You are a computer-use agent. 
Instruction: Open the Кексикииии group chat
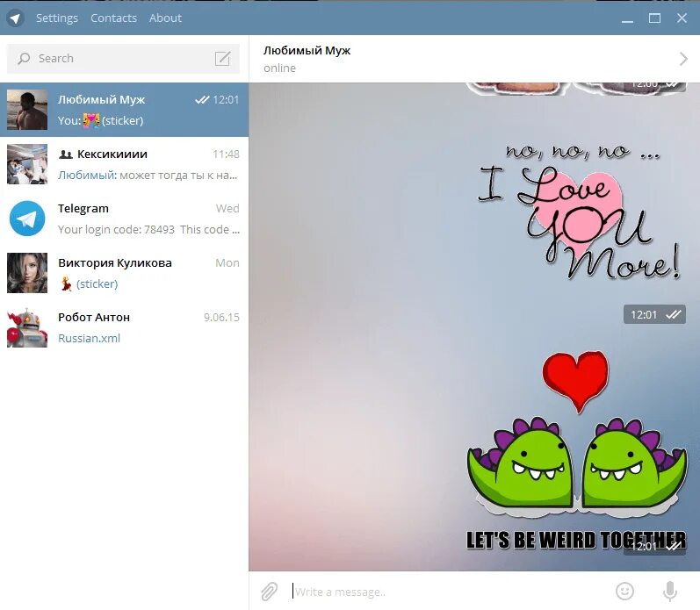tap(124, 164)
